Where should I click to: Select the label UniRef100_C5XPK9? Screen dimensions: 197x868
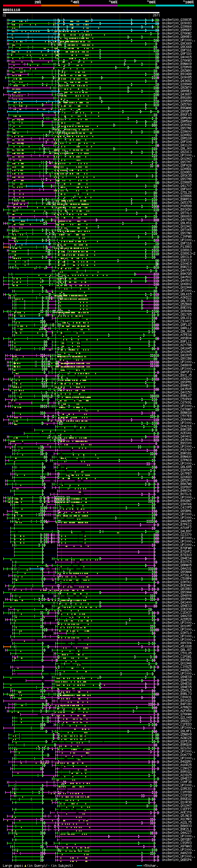coord(177,399)
